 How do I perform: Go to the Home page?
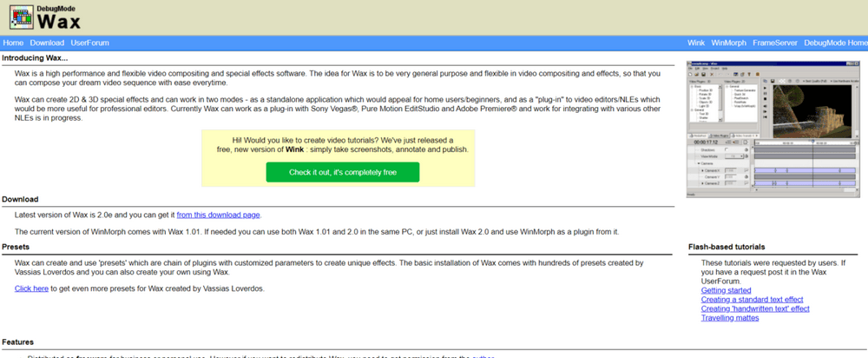(13, 43)
